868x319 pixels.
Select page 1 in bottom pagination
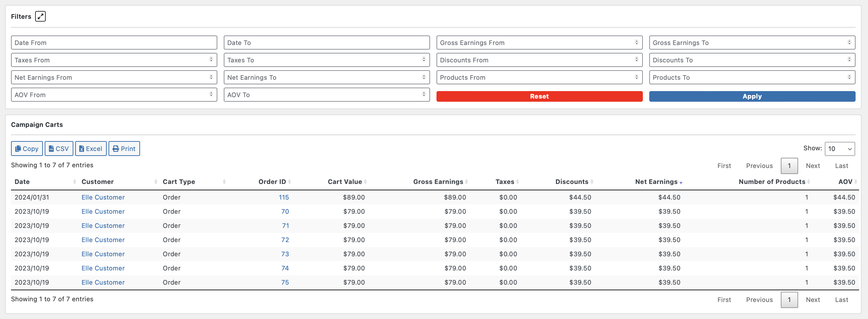pos(789,300)
